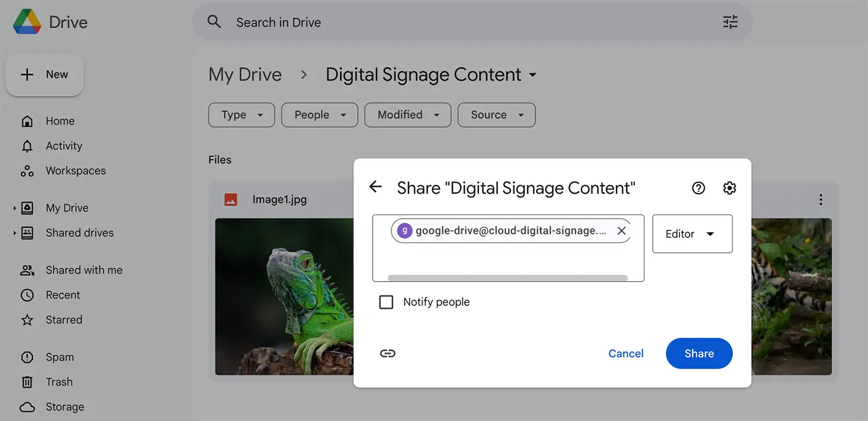Click the Search in Drive field
This screenshot has width=868, height=421.
pyautogui.click(x=463, y=23)
